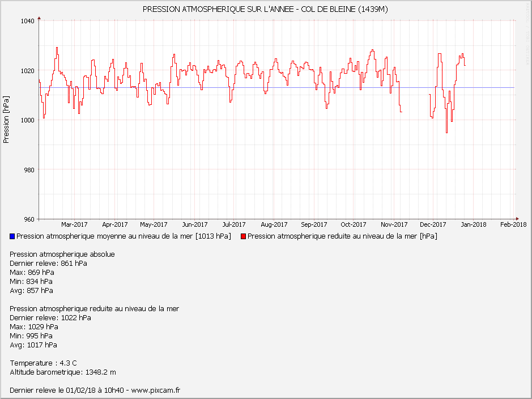Select the Mar-2017 label on the time axis
This screenshot has height=399, width=532.
[x=74, y=224]
